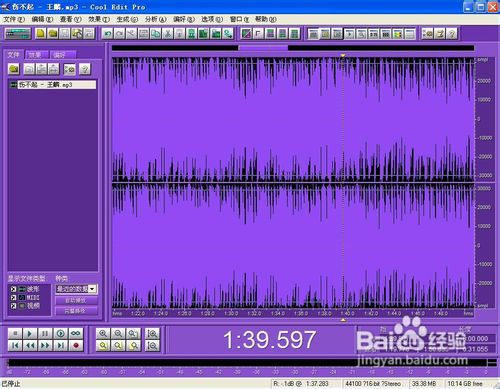Viewport: 500px width, 389px height.
Task: Zoom out full with the third top-row magnifier
Action: tap(133, 333)
